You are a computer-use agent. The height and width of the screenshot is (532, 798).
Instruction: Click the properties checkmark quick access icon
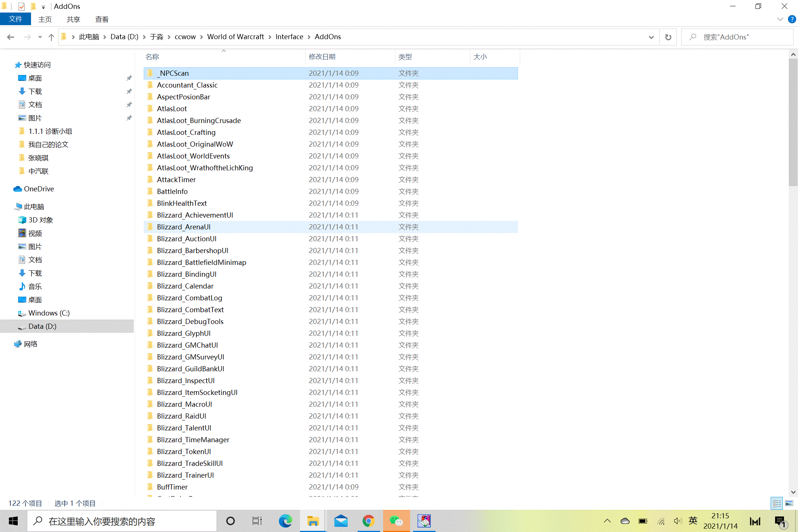click(x=21, y=6)
